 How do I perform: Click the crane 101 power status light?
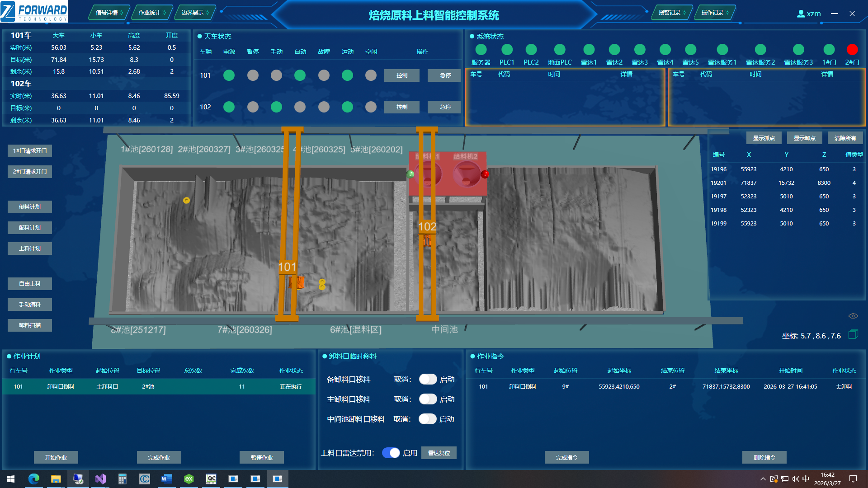click(x=229, y=75)
